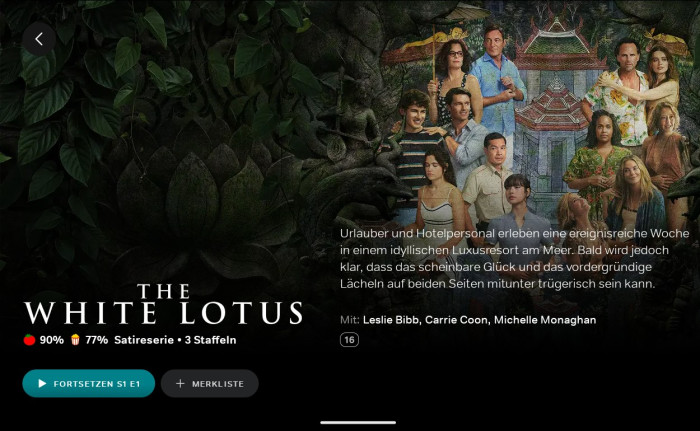Click the popcorn audience score icon

click(75, 340)
